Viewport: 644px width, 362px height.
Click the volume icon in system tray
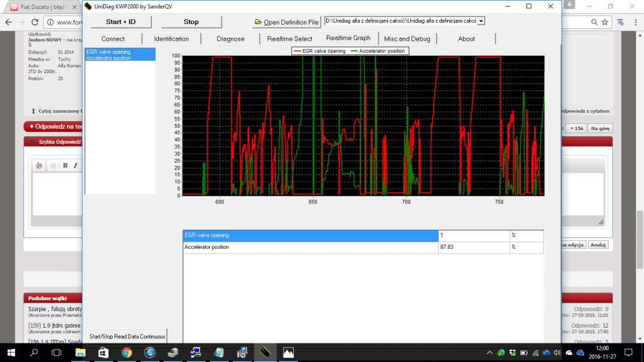pos(558,353)
